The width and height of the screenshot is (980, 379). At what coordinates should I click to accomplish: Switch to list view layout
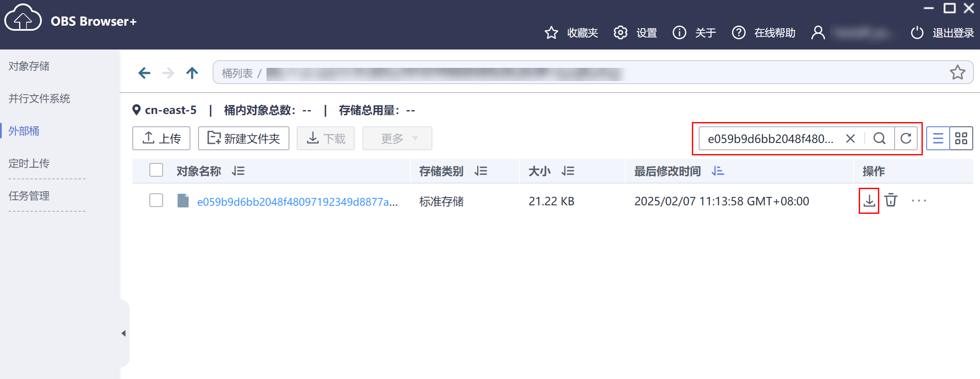click(x=938, y=139)
